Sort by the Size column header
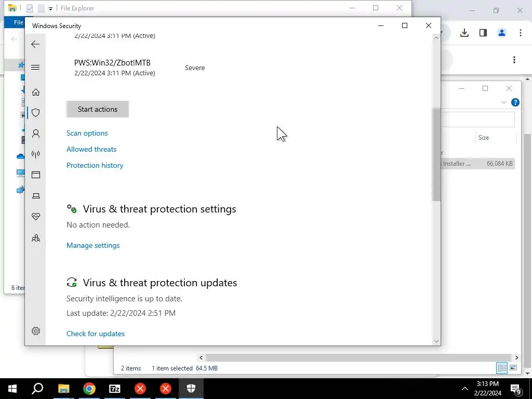Viewport: 532px width, 399px height. 484,137
